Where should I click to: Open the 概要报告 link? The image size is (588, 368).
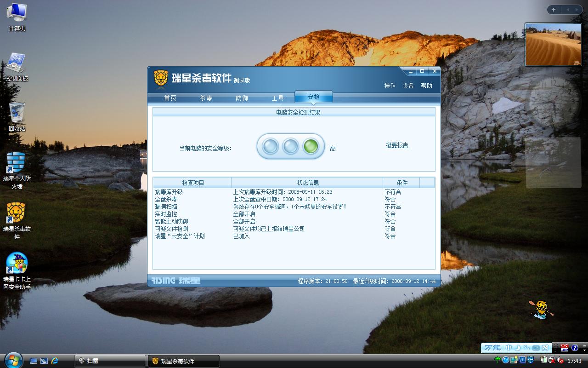tap(397, 145)
